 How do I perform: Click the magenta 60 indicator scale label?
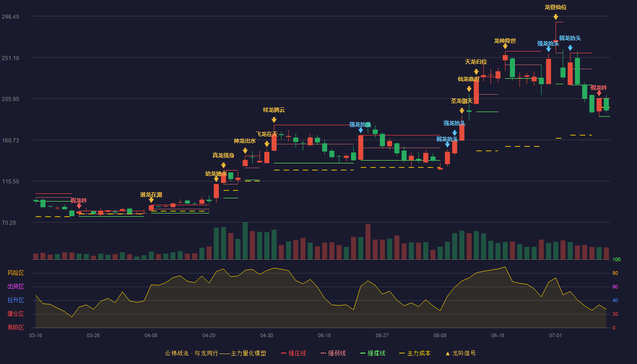(615, 287)
